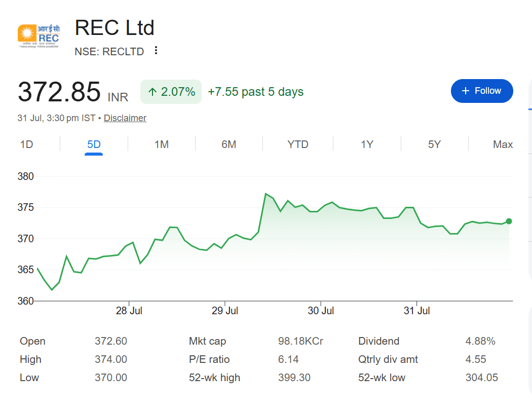Viewport: 532px width, 408px height.
Task: Click the NSE: RECLTD ticker text
Action: pos(109,52)
